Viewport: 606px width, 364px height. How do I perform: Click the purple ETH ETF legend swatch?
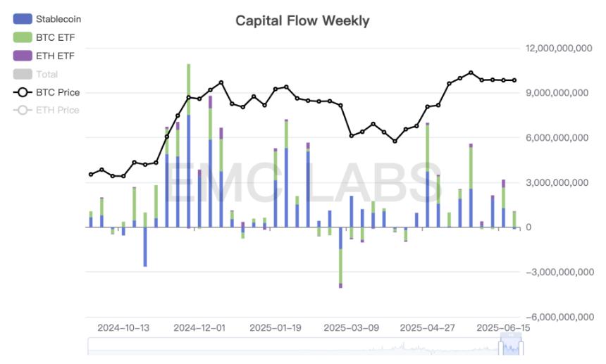point(23,56)
